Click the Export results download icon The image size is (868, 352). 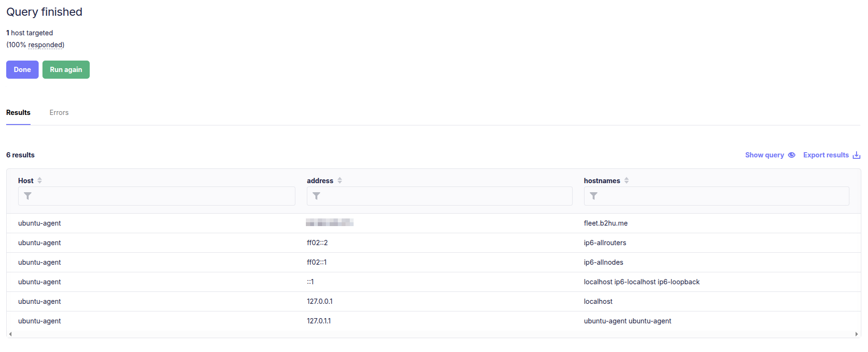pos(856,155)
